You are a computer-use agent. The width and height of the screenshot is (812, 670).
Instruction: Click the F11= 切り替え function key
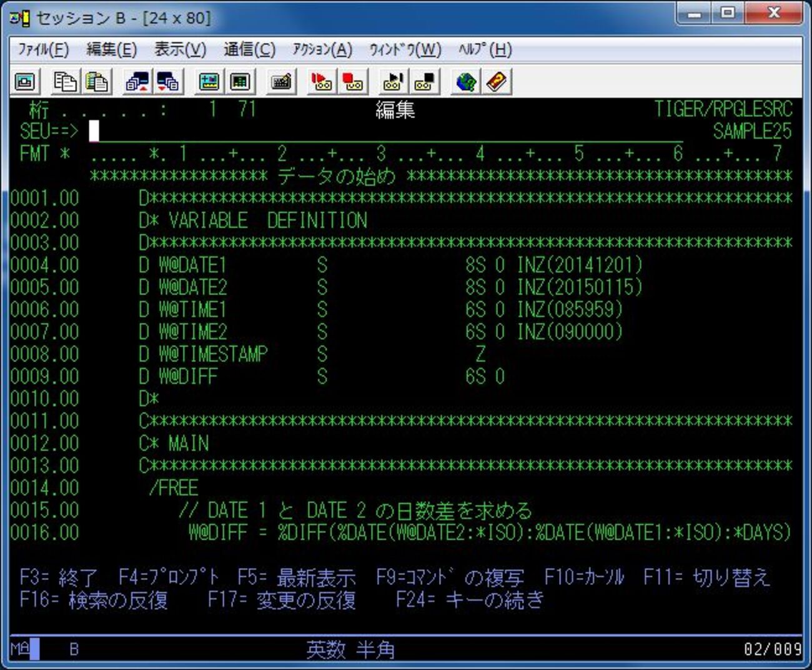(x=706, y=577)
